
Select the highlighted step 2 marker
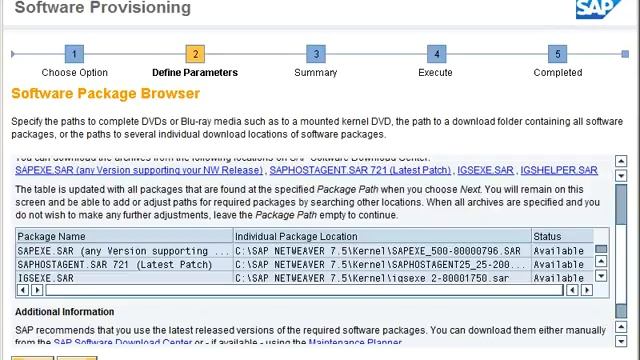[195, 54]
